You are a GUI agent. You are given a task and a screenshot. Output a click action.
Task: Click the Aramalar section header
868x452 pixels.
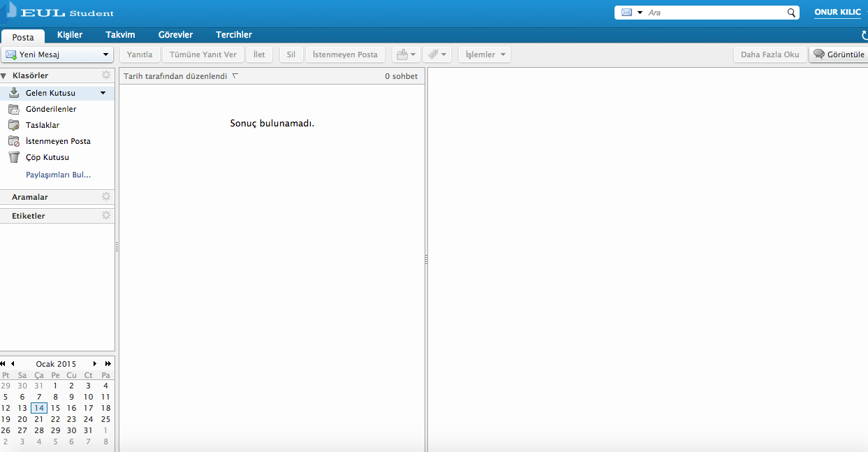click(x=57, y=197)
